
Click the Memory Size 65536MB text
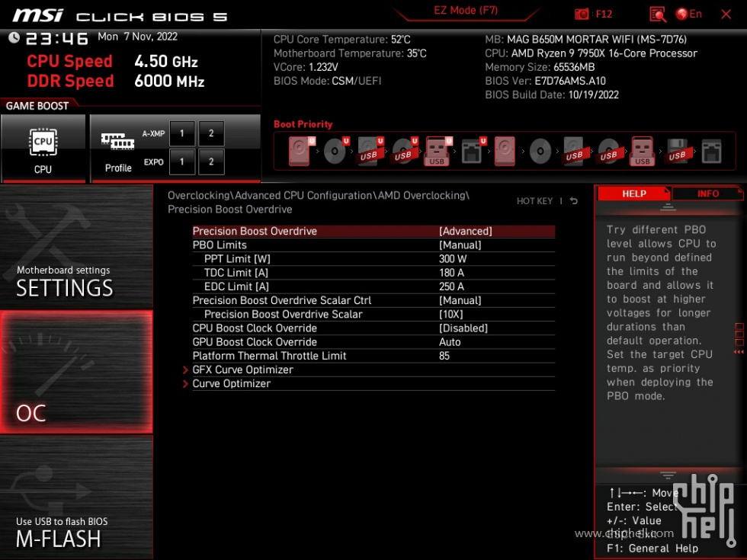(x=540, y=67)
